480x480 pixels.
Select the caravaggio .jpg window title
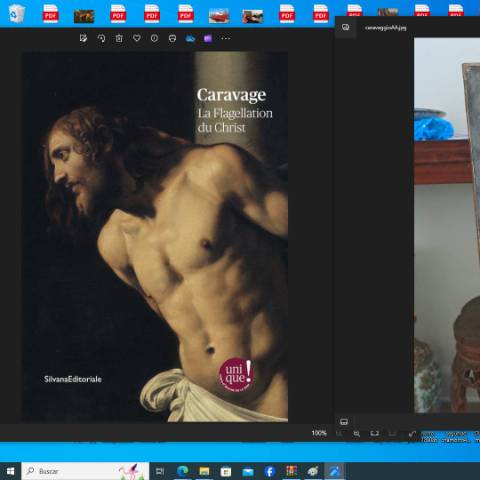[386, 28]
